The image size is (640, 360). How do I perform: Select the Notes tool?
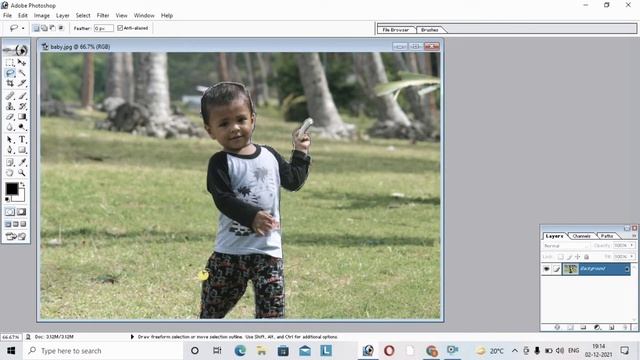10,162
